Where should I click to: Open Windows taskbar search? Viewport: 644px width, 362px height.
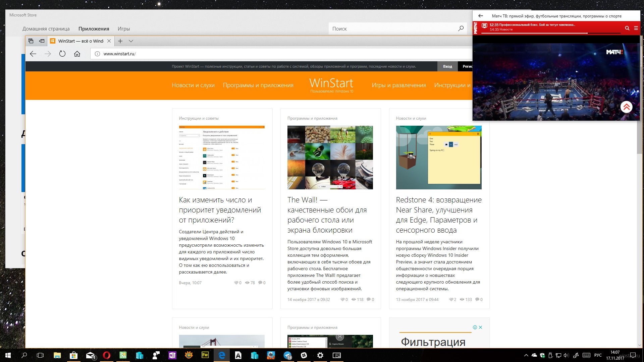[24, 355]
